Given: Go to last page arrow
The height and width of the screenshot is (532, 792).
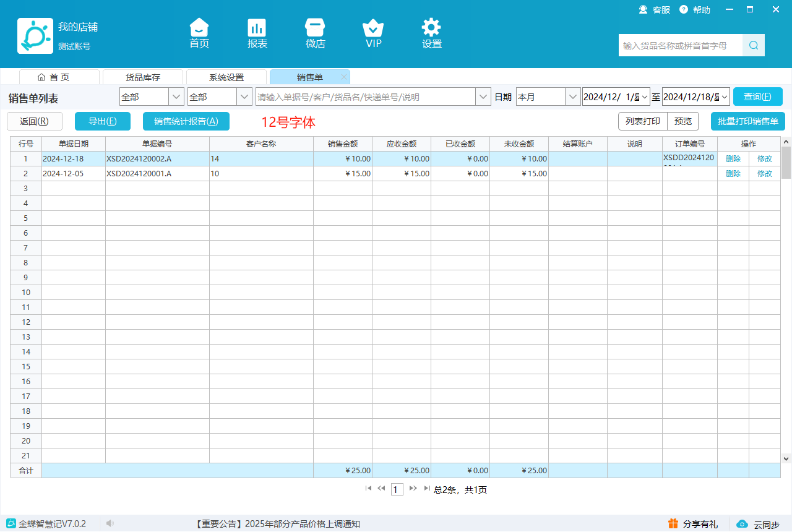Looking at the screenshot, I should tap(427, 488).
